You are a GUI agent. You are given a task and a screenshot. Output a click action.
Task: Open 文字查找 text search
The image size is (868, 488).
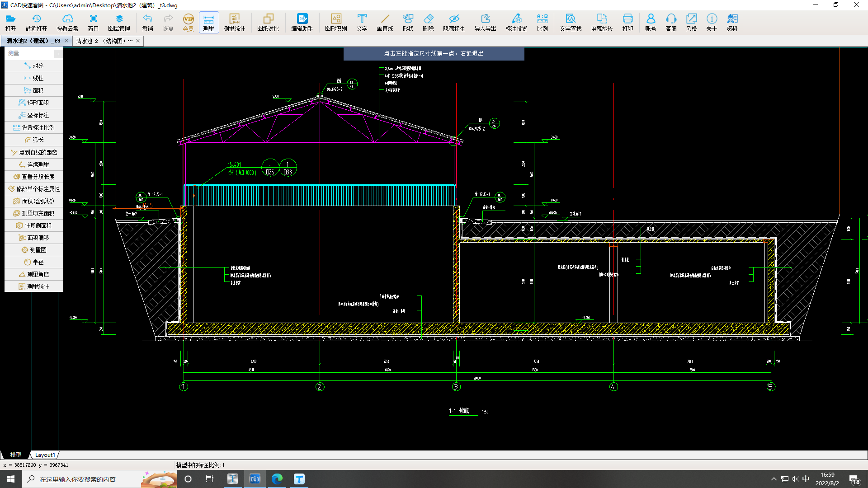tap(571, 23)
